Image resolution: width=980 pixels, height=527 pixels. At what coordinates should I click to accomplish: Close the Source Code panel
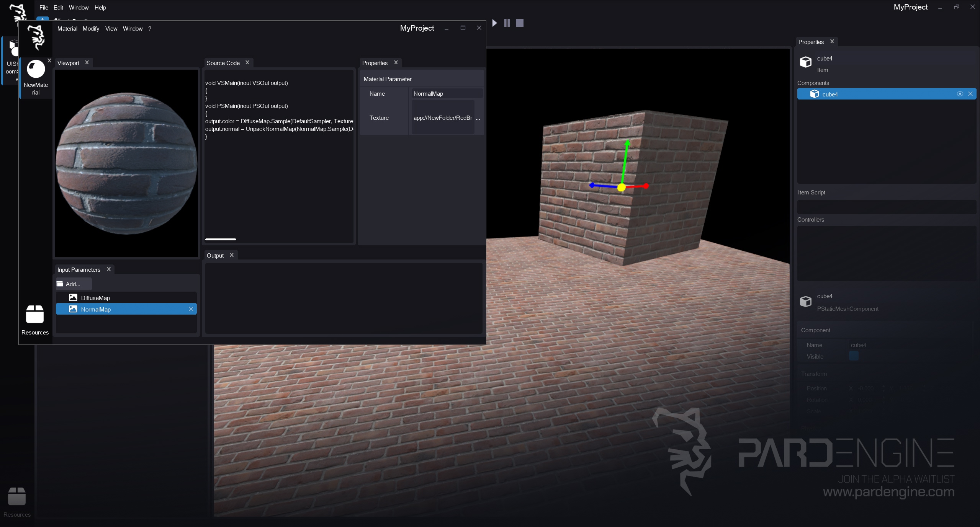coord(247,63)
